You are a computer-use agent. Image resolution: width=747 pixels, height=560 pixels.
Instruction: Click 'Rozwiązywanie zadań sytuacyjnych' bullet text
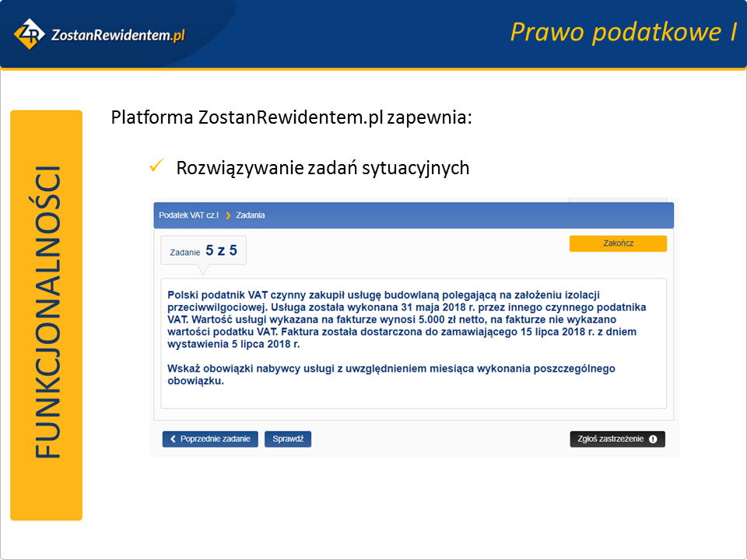[322, 167]
